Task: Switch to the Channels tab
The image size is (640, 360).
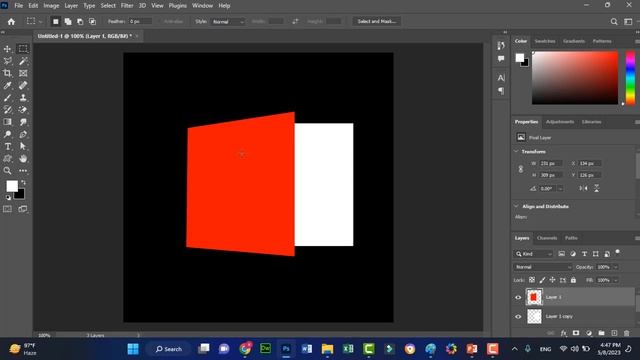Action: click(x=547, y=238)
